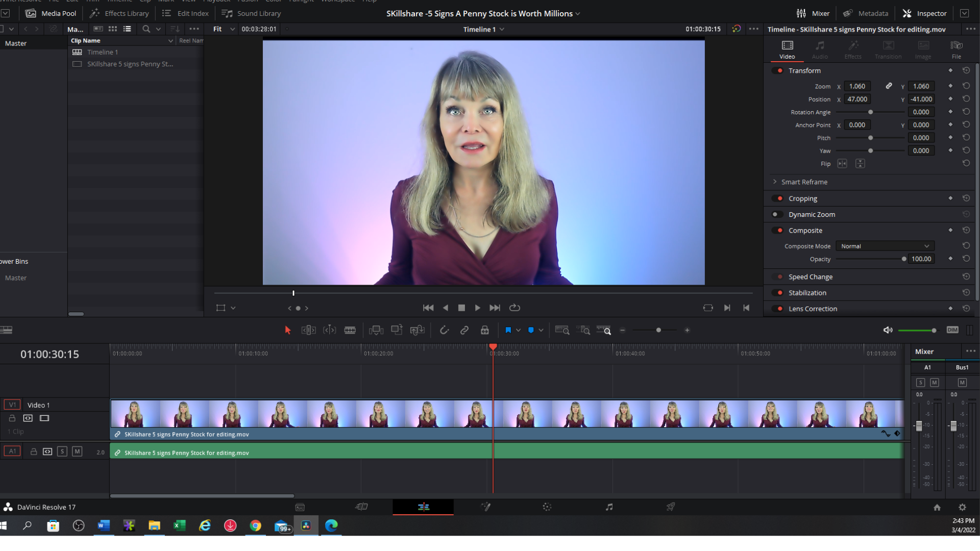Open the Deliver rocket page
The height and width of the screenshot is (551, 980).
(671, 507)
